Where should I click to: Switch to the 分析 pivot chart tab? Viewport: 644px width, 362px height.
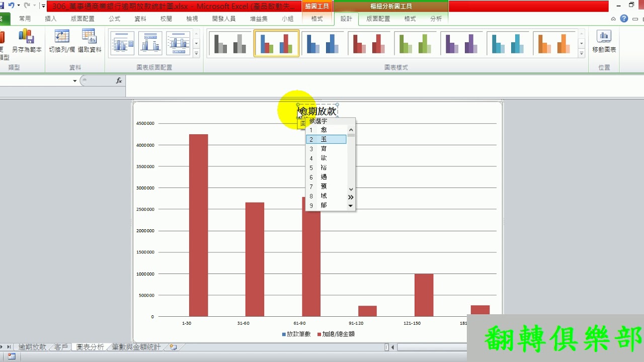[436, 19]
